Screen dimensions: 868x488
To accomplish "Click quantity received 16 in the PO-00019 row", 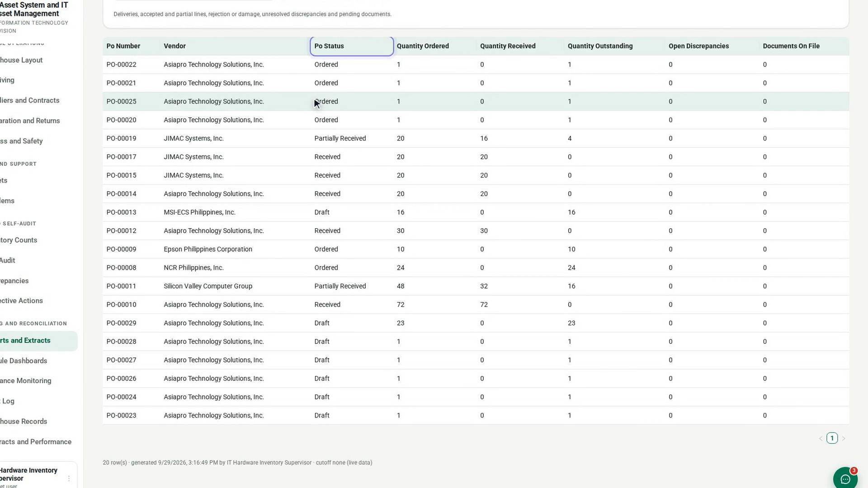I will click(x=484, y=139).
